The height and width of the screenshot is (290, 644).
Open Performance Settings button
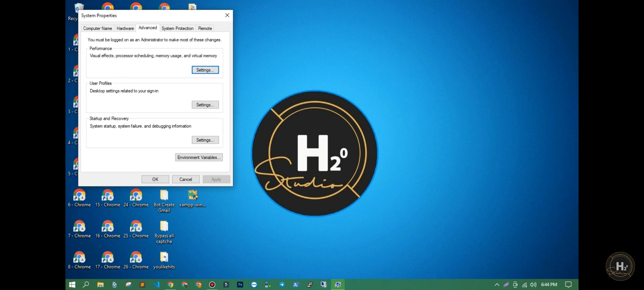[205, 70]
